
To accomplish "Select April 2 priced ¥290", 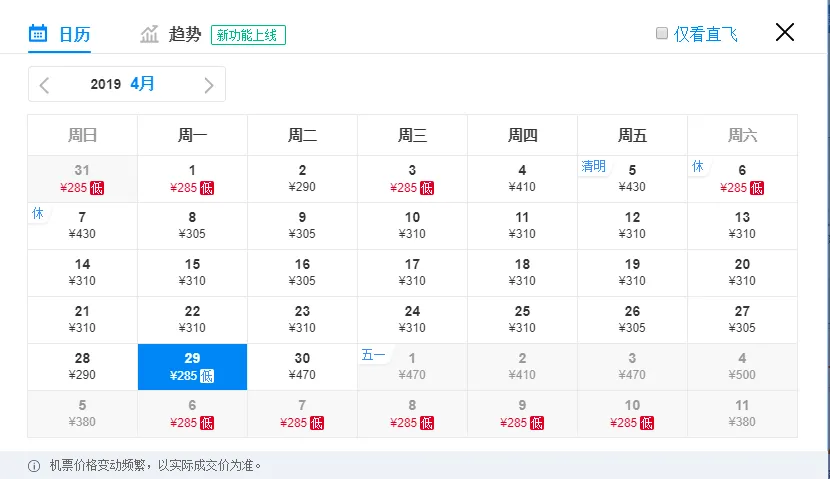I will point(302,178).
